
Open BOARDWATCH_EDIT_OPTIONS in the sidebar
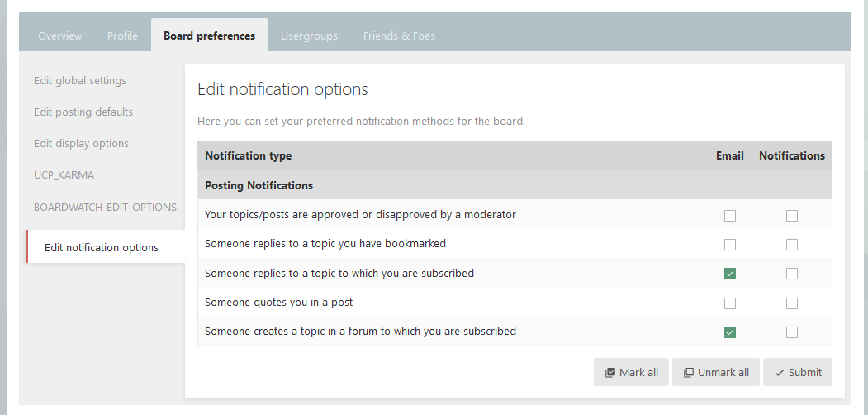pos(105,207)
